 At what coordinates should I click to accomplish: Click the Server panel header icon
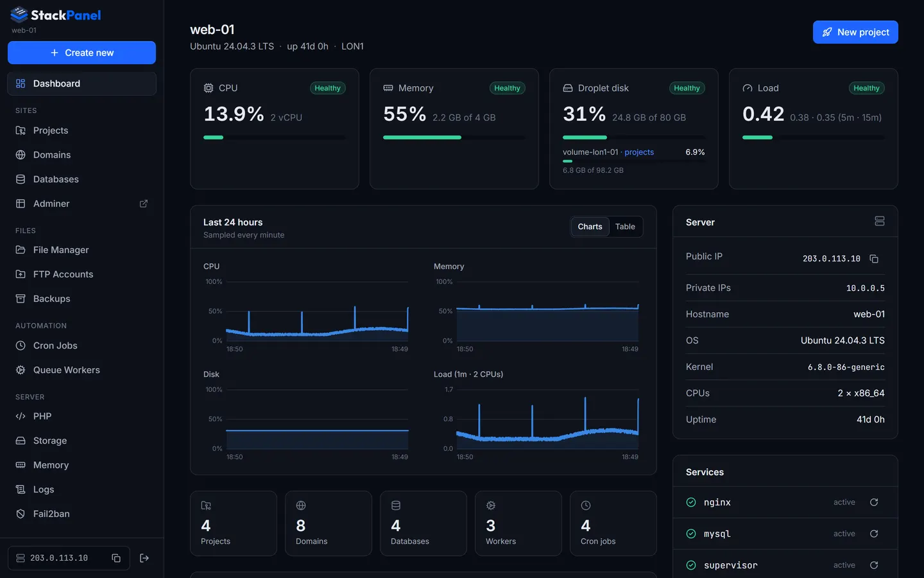pos(880,221)
